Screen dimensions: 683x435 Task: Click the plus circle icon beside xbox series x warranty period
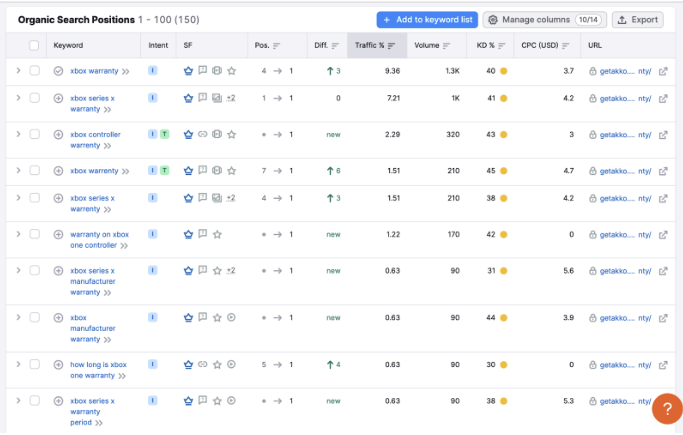[x=58, y=401]
